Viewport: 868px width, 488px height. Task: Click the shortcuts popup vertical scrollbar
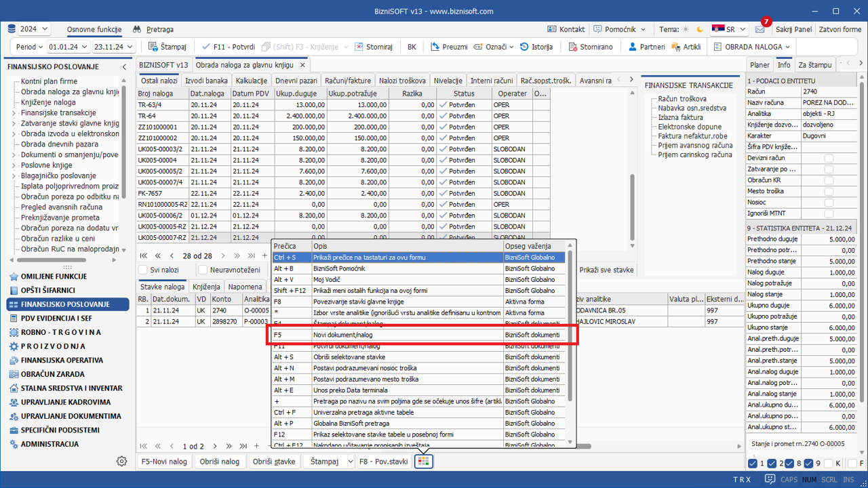pyautogui.click(x=570, y=325)
